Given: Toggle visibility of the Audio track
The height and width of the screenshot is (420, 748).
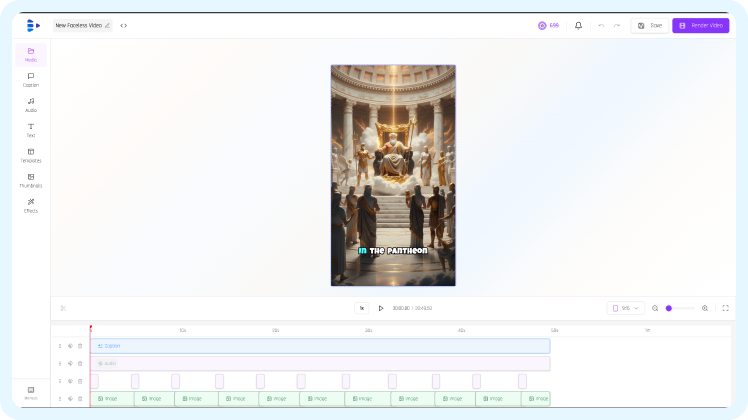Looking at the screenshot, I should tap(70, 363).
